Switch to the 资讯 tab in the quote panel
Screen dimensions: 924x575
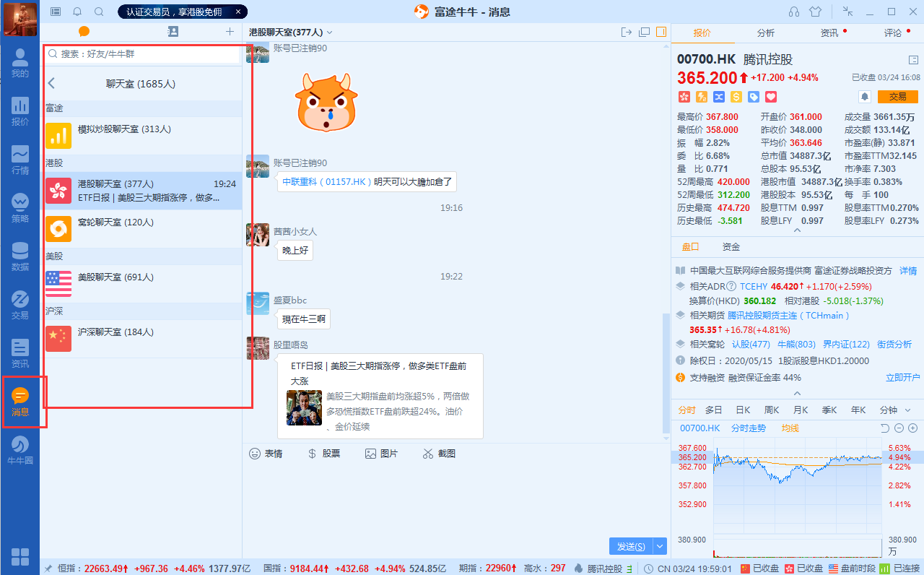tap(829, 33)
